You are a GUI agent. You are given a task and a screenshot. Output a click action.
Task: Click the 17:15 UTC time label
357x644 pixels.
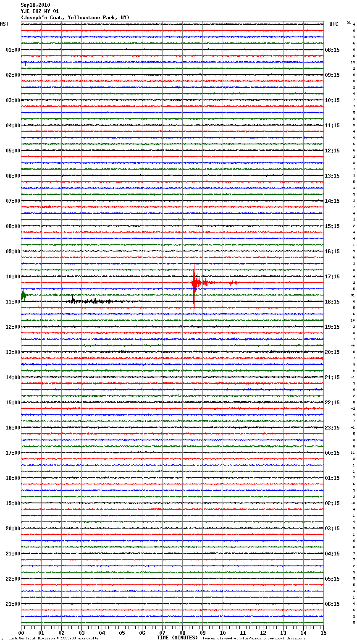click(332, 277)
